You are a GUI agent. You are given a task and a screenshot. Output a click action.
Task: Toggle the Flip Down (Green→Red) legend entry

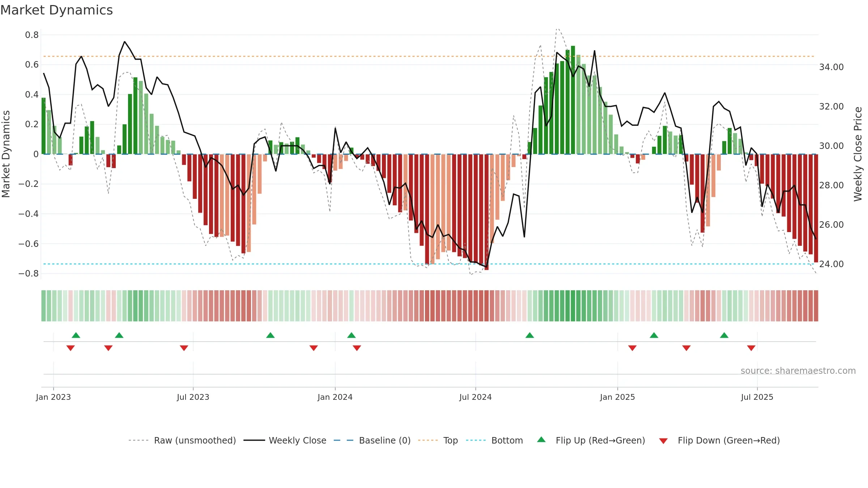pos(719,440)
